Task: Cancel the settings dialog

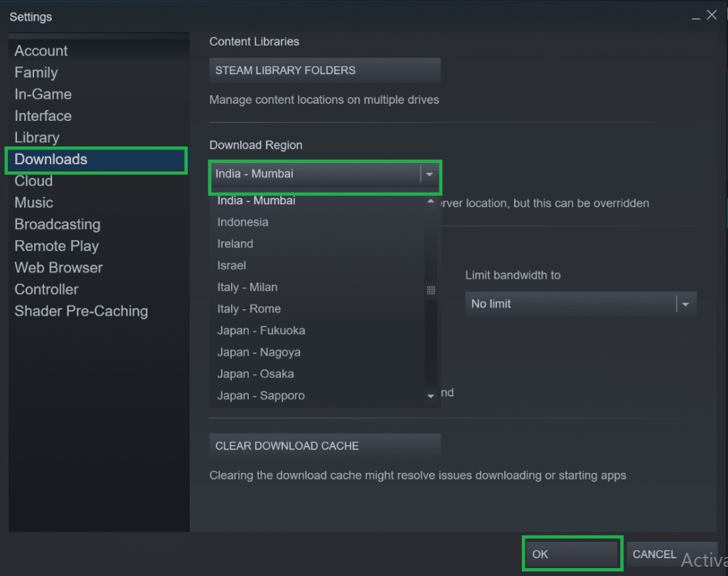Action: point(673,554)
